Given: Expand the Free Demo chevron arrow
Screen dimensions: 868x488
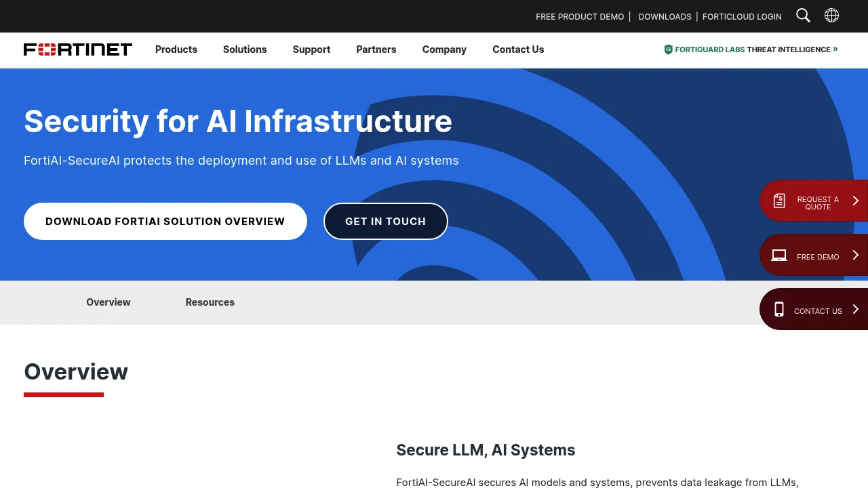Looking at the screenshot, I should [856, 256].
